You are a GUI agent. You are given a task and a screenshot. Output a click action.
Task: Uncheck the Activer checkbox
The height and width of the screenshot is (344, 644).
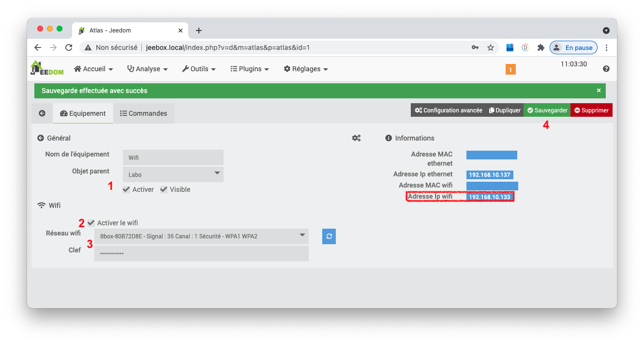[126, 189]
